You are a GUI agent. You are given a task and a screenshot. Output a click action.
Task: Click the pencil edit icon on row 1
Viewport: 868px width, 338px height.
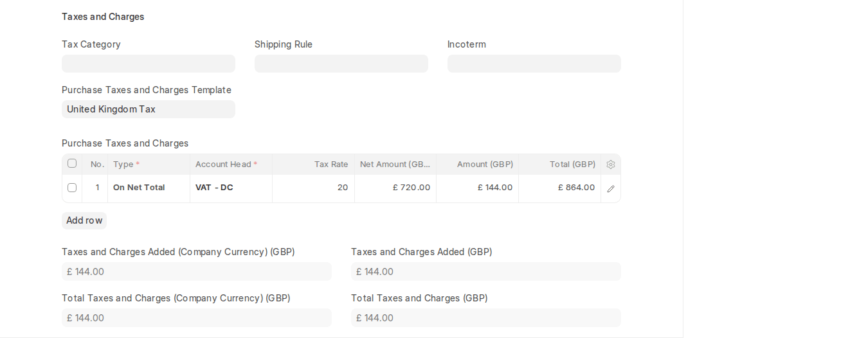[611, 189]
